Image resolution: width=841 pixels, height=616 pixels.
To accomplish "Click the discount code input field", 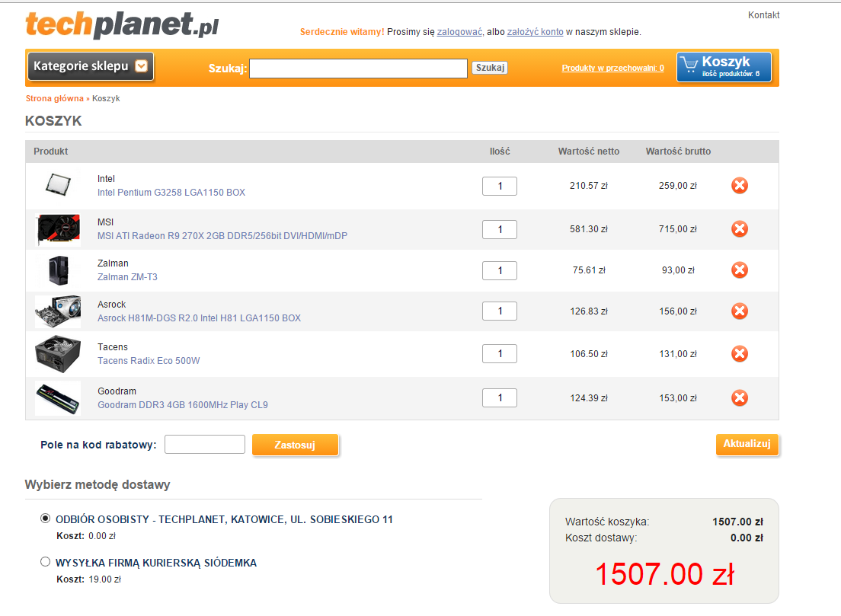I will [x=205, y=445].
